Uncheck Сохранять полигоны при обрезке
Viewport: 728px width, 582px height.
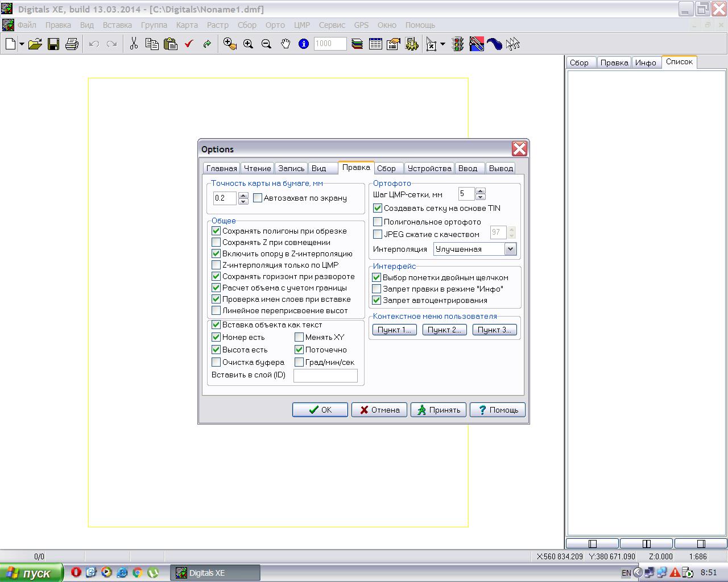tap(216, 231)
